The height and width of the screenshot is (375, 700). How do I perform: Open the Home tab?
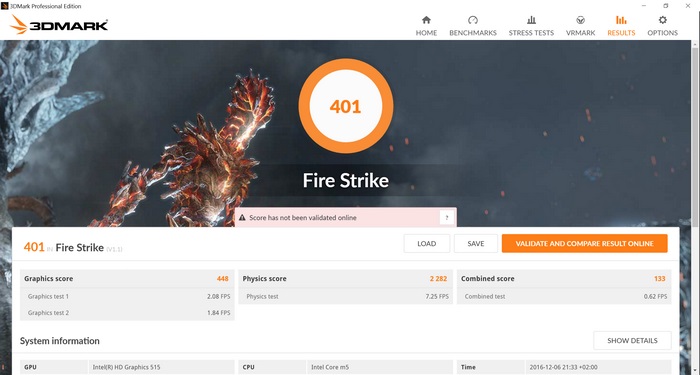click(426, 26)
